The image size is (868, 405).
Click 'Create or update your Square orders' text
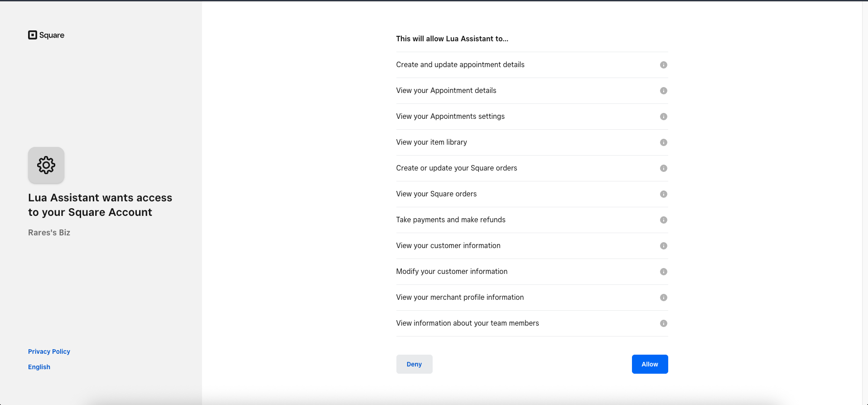pos(457,168)
